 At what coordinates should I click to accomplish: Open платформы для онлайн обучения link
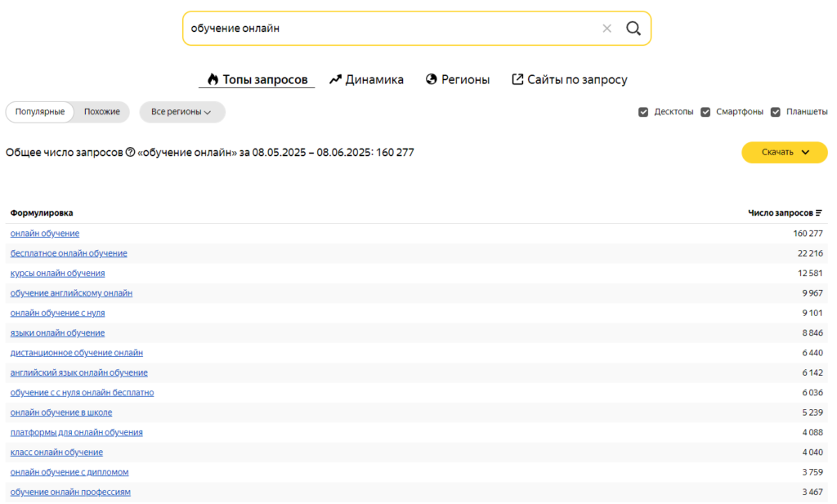click(x=76, y=432)
